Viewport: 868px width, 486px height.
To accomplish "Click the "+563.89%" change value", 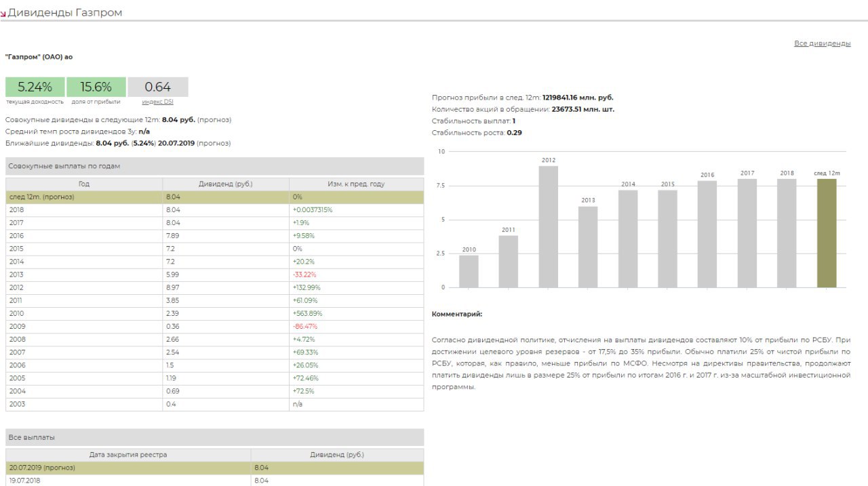I will [307, 313].
